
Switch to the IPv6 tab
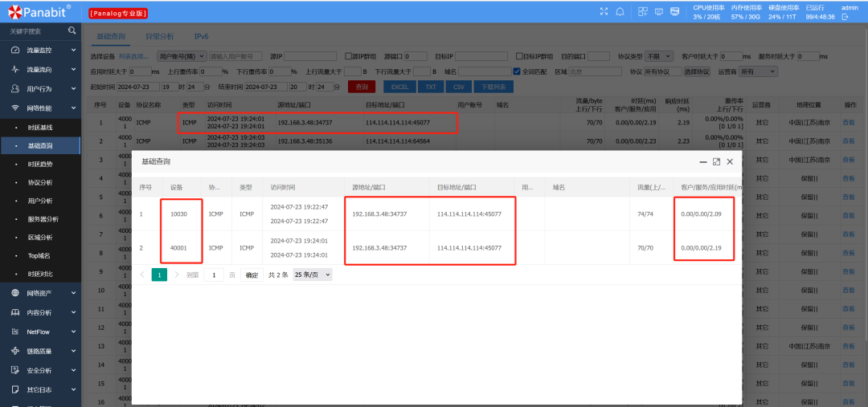coord(201,36)
